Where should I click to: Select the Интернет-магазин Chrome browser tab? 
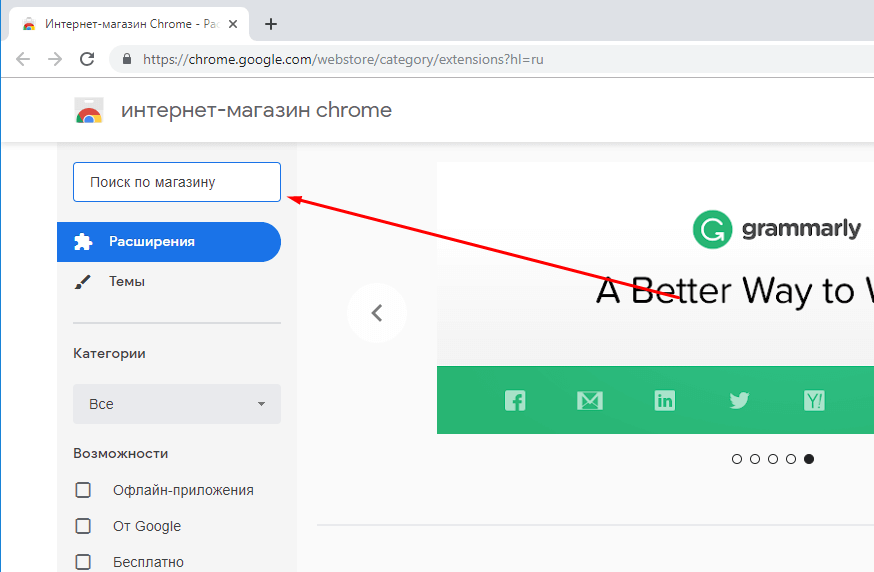tap(129, 24)
